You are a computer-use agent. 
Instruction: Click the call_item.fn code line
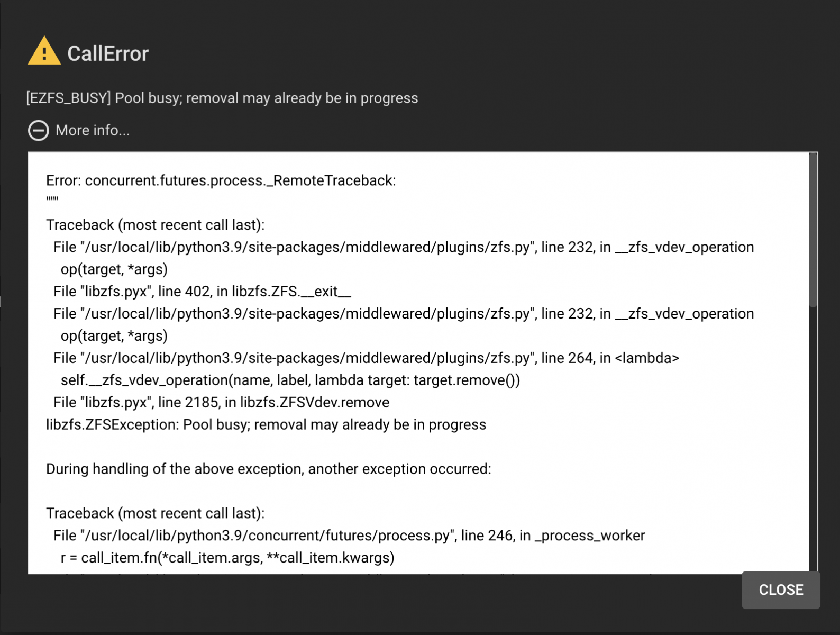pyautogui.click(x=227, y=558)
